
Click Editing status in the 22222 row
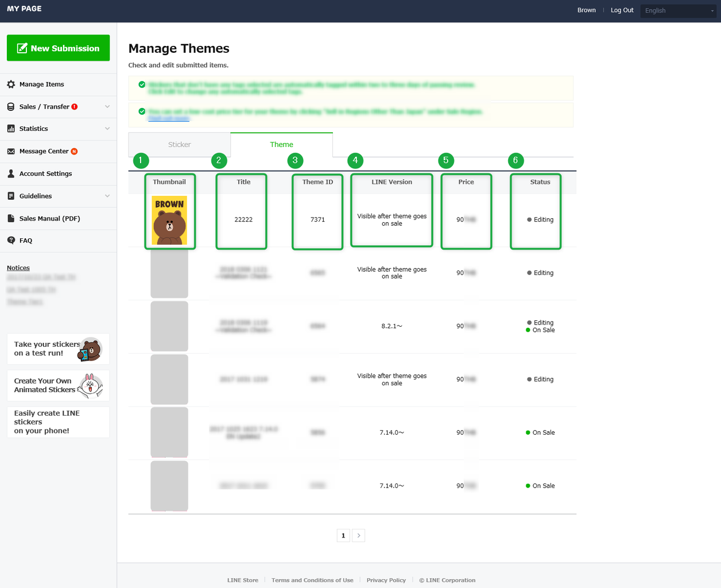coord(540,220)
